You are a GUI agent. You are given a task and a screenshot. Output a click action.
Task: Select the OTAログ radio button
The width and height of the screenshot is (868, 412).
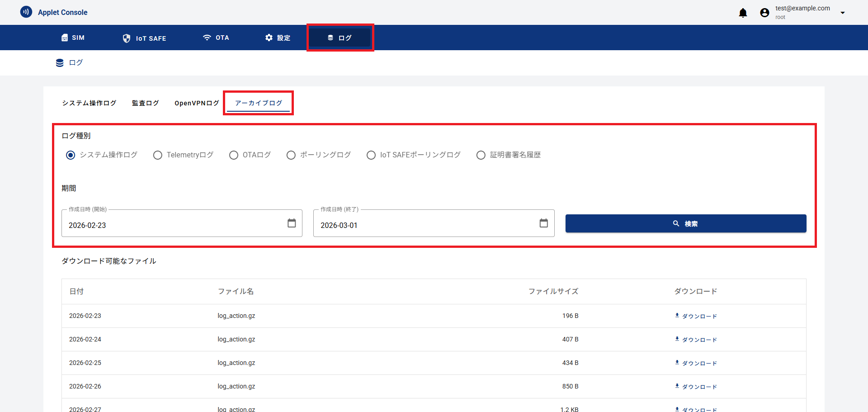pyautogui.click(x=234, y=155)
